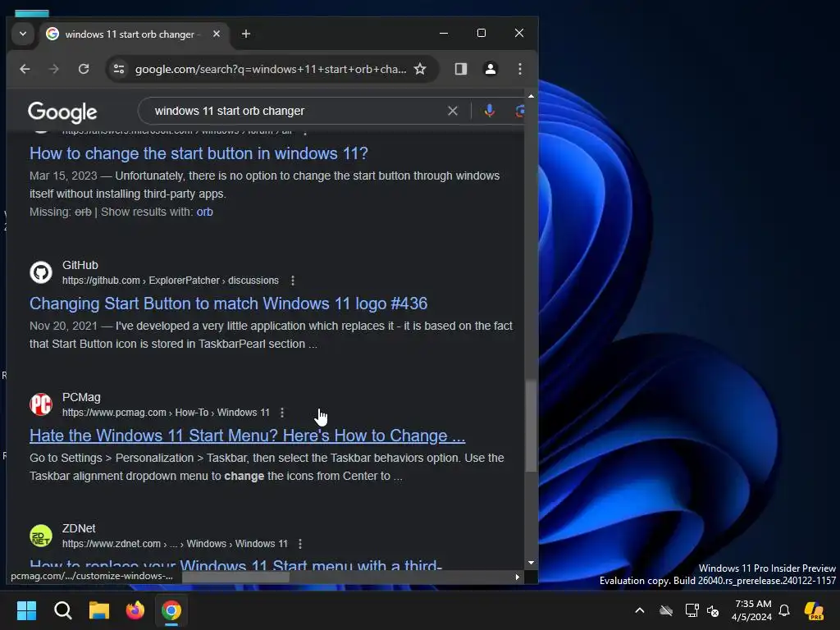The width and height of the screenshot is (840, 630).
Task: Open the notifications bell icon
Action: pyautogui.click(x=784, y=610)
